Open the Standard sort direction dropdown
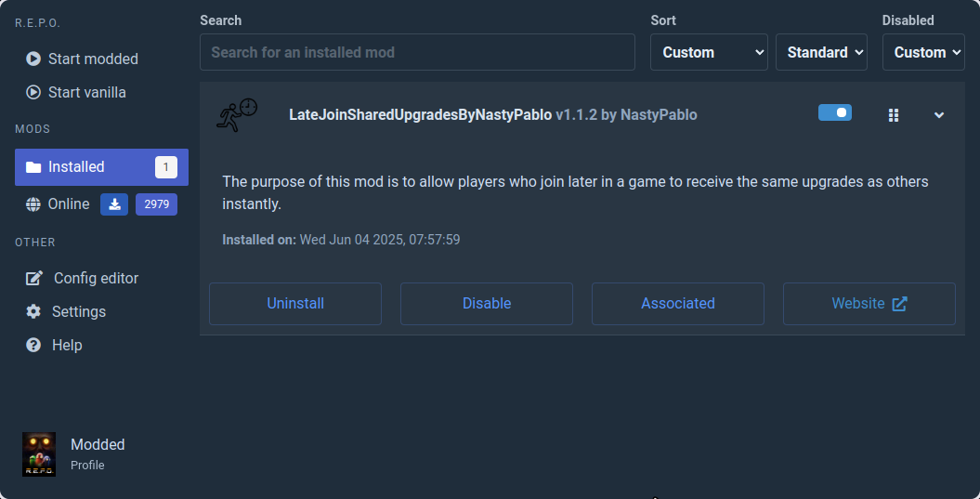 [821, 52]
